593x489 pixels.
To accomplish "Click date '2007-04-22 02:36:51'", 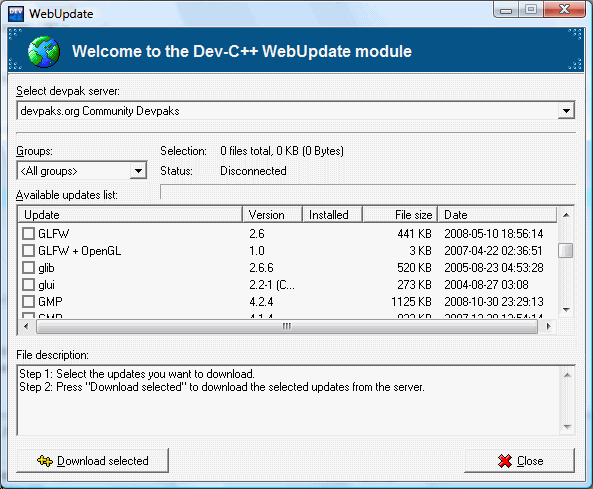I will pos(493,251).
